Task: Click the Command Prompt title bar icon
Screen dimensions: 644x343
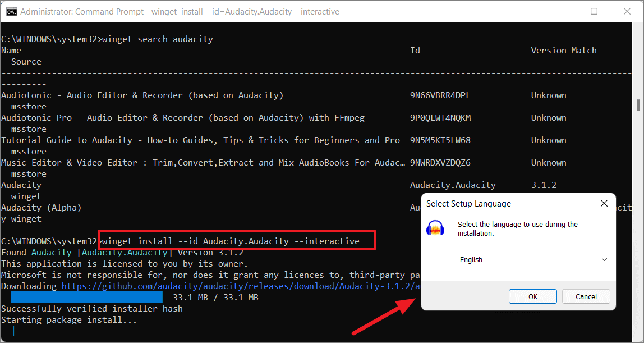Action: click(11, 11)
